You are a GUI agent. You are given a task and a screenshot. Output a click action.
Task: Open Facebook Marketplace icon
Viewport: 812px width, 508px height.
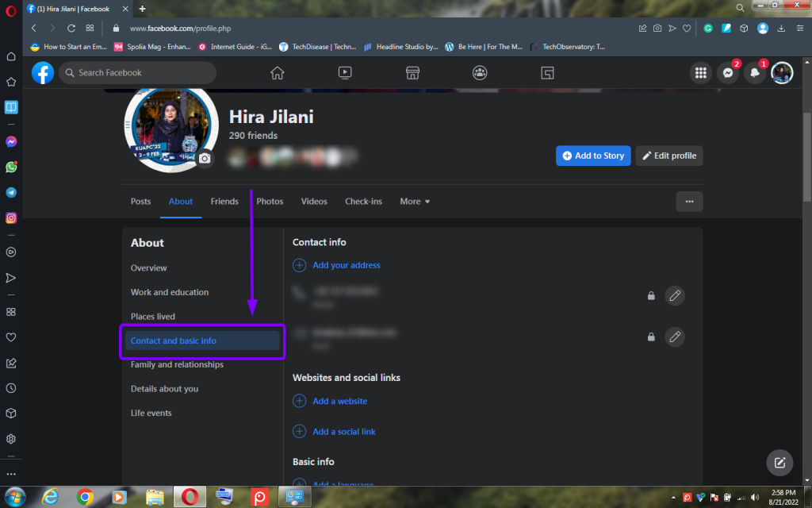[412, 73]
